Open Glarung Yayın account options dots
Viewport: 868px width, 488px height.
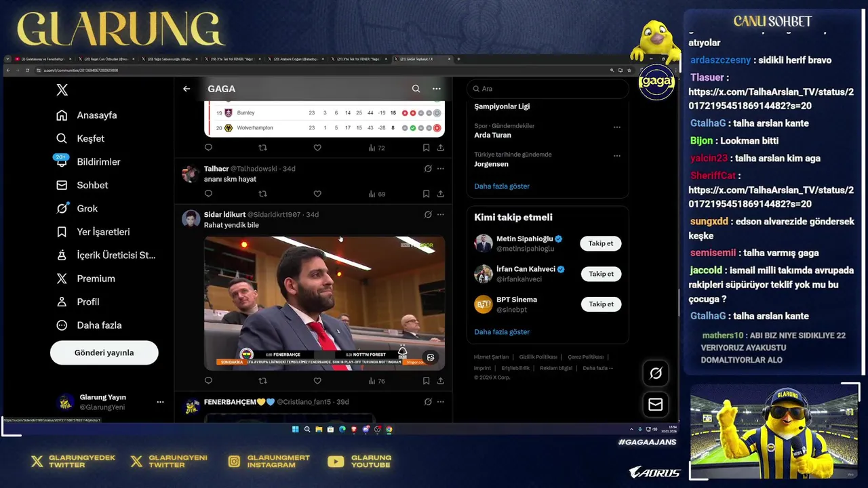(160, 402)
